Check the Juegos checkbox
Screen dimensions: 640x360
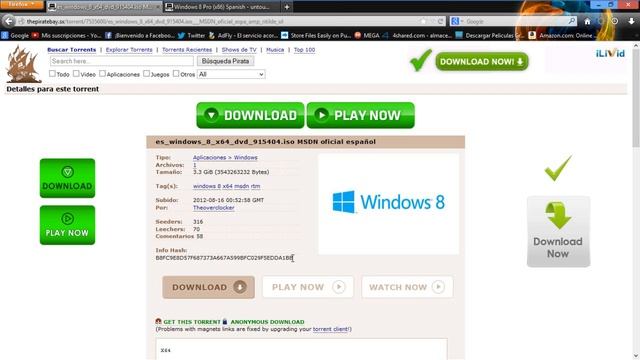click(146, 74)
